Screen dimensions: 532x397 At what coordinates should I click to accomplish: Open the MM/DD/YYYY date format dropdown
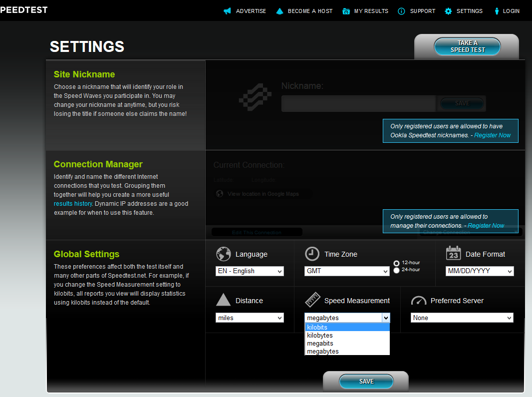point(480,271)
